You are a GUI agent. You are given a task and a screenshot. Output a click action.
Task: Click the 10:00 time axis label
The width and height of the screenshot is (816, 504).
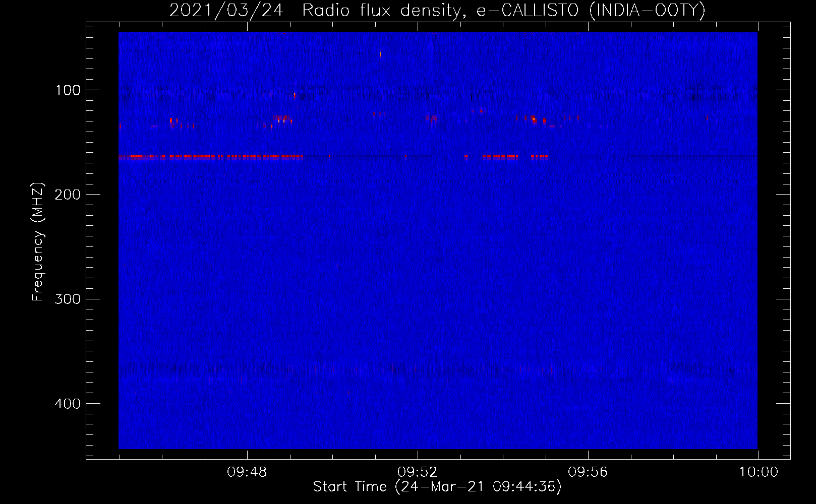[759, 472]
